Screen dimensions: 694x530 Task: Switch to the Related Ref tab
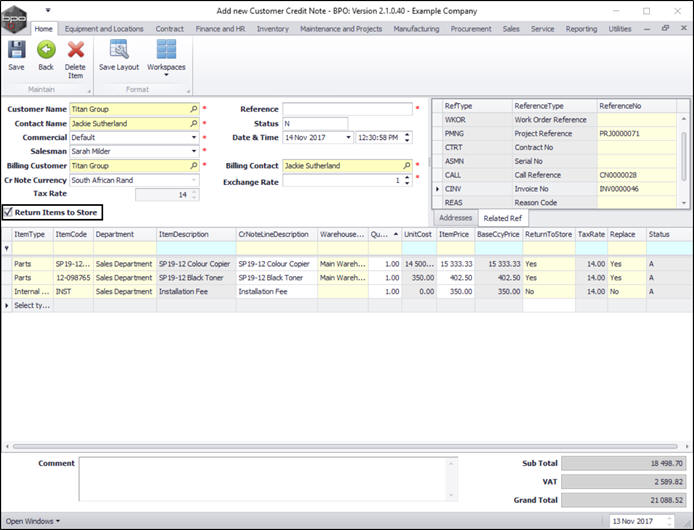(502, 218)
